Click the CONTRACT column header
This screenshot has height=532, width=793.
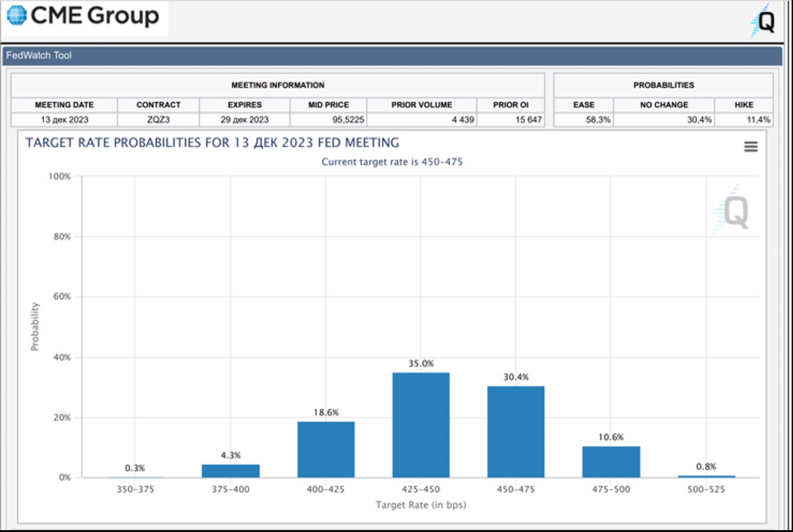coord(158,105)
